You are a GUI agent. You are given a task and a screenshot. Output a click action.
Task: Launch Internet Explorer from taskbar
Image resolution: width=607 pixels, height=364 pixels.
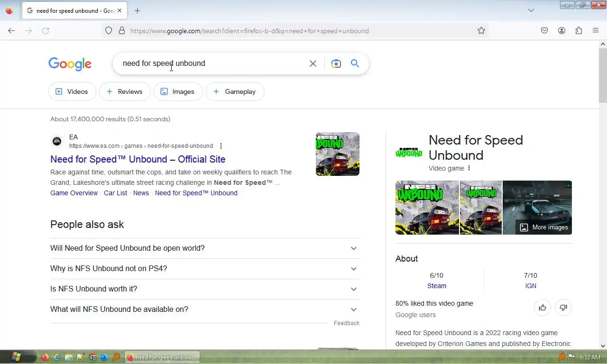pyautogui.click(x=57, y=357)
